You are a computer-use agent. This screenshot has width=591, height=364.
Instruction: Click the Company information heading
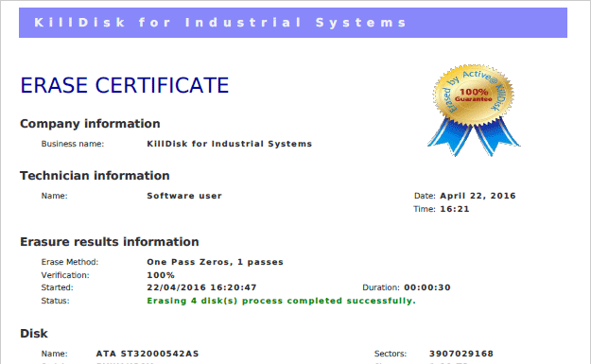point(90,124)
